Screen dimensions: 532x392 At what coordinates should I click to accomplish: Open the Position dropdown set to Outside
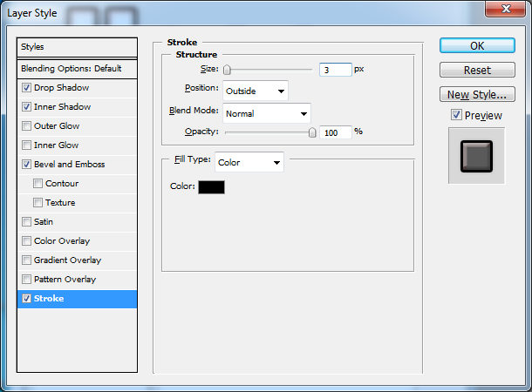256,91
